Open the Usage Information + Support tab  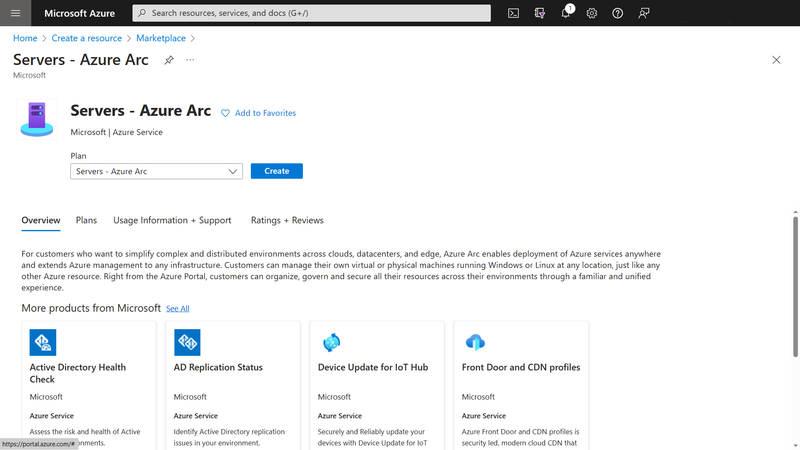click(172, 220)
